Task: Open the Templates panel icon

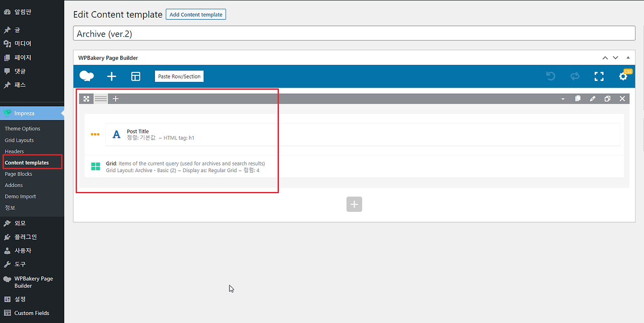Action: point(136,76)
